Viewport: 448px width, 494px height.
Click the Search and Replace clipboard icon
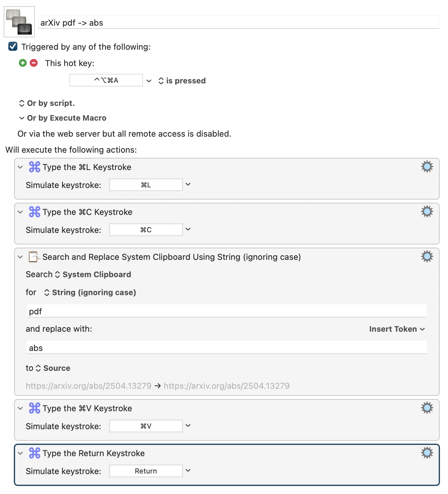click(x=34, y=257)
